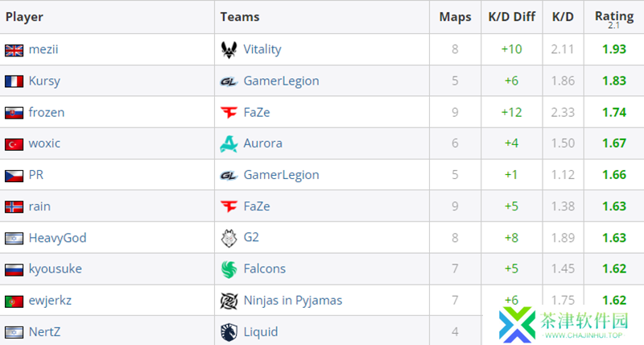Sort table by K/D Diff header
This screenshot has height=345, width=644.
pyautogui.click(x=511, y=17)
